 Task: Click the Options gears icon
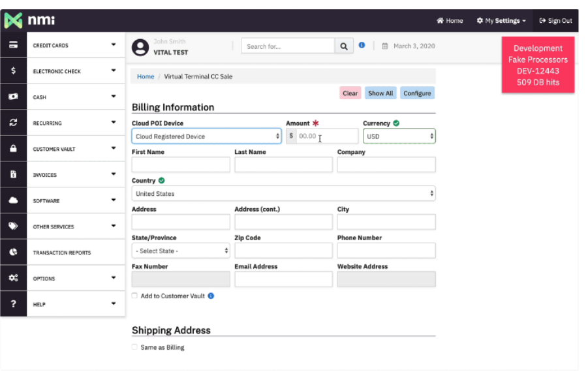click(13, 278)
